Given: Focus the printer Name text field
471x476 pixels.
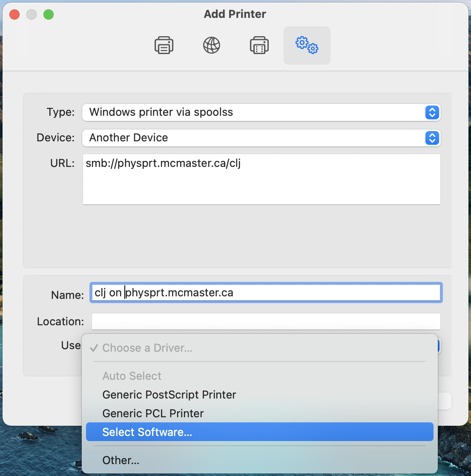Looking at the screenshot, I should (266, 293).
